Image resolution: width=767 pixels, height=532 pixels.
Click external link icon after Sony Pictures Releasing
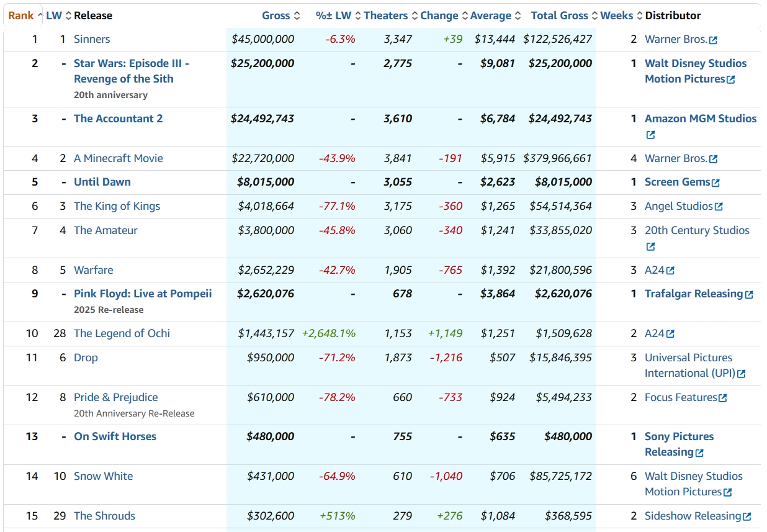tap(699, 453)
